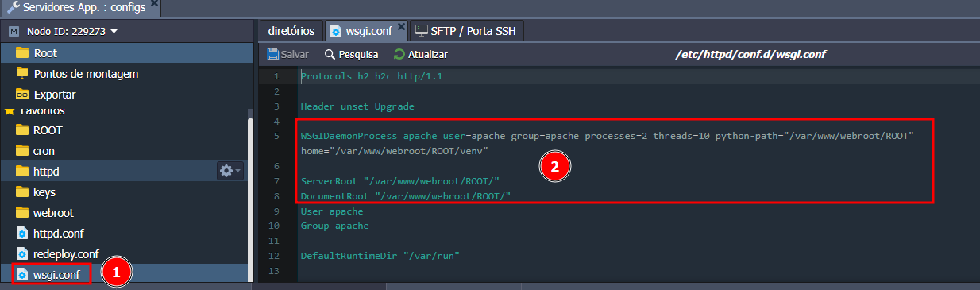Click the Salvar save icon
Image resolution: width=980 pixels, height=290 pixels.
273,55
